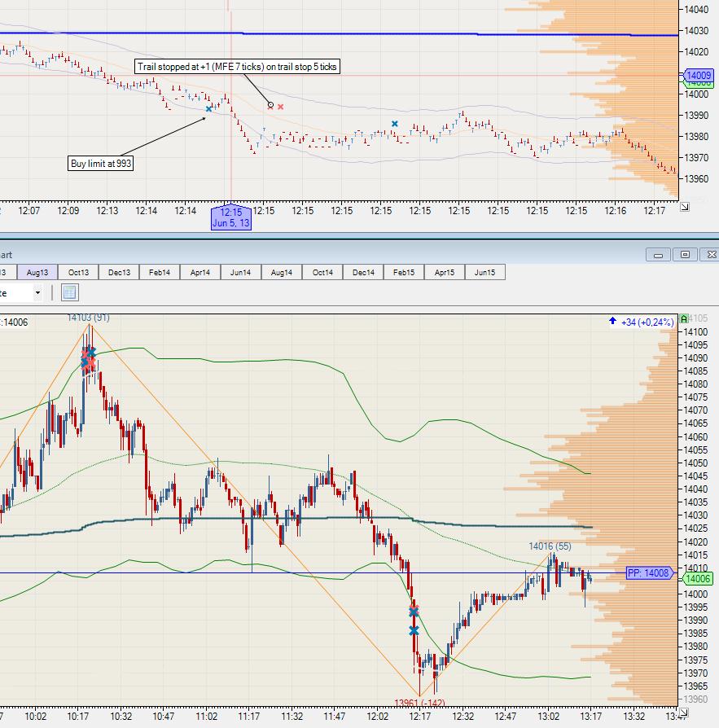719x728 pixels.
Task: Open the Jun14 contract tab
Action: [240, 273]
